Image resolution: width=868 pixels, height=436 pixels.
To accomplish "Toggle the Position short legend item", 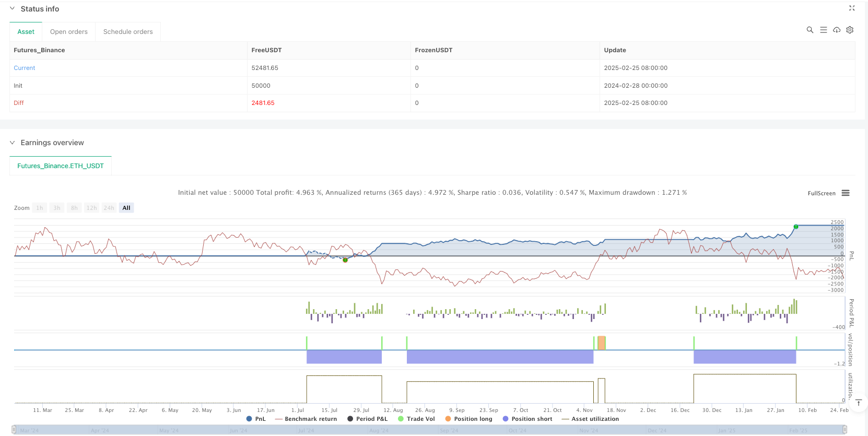I will click(527, 419).
